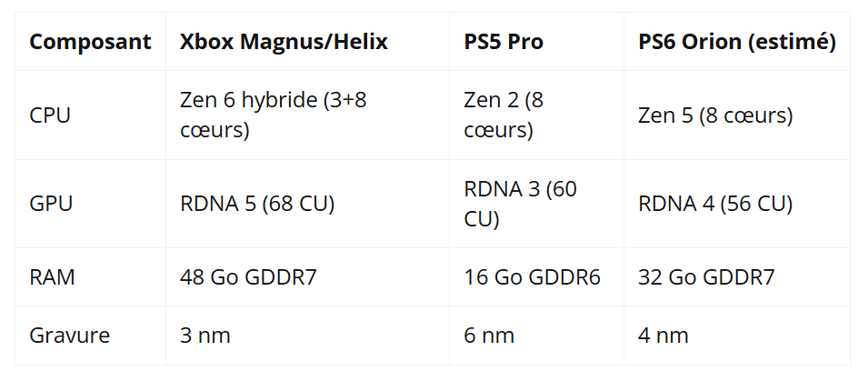The width and height of the screenshot is (868, 371).
Task: Click the GPU row label
Action: click(x=51, y=204)
